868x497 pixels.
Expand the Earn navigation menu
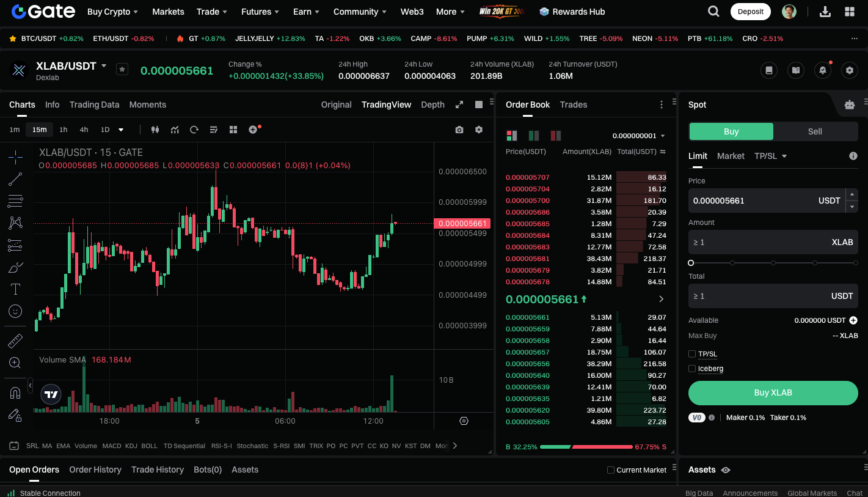306,12
